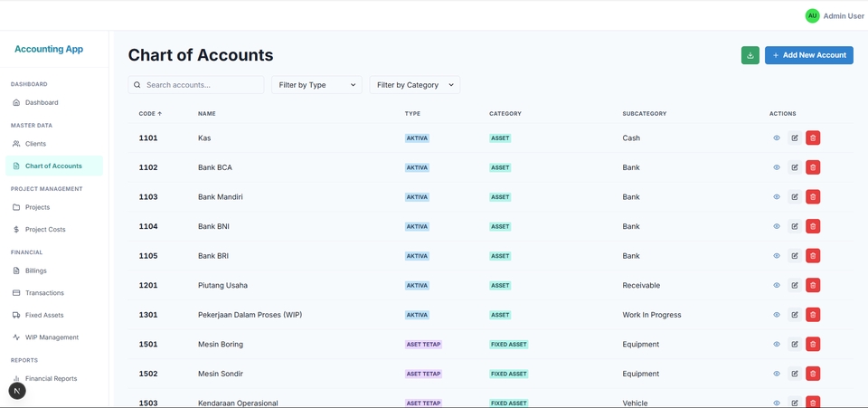Open Transactions in the sidebar
The image size is (868, 408).
click(x=54, y=293)
